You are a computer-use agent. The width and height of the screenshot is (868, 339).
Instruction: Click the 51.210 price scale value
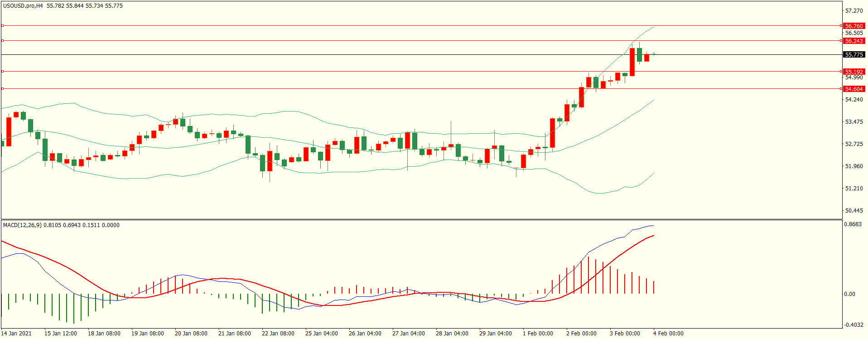pyautogui.click(x=854, y=188)
